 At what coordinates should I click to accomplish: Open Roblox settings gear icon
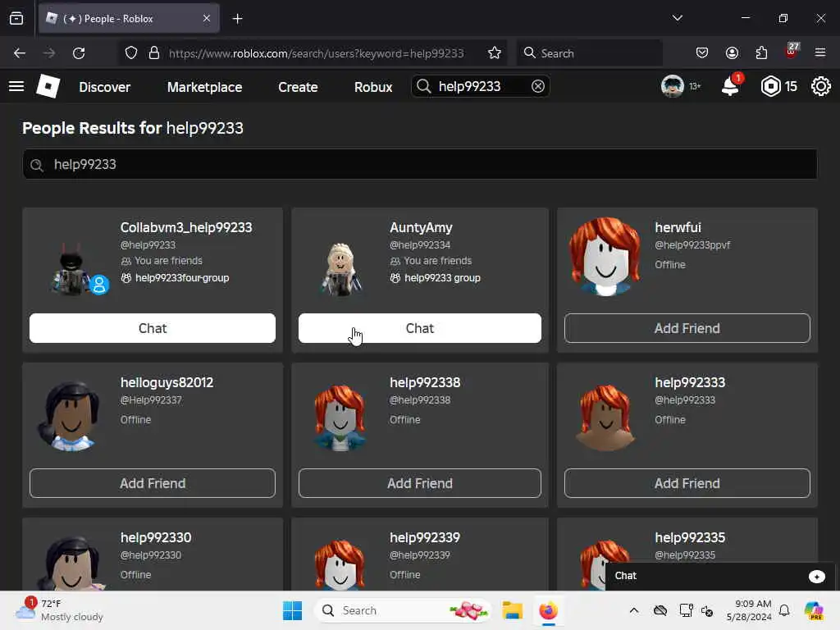[820, 86]
